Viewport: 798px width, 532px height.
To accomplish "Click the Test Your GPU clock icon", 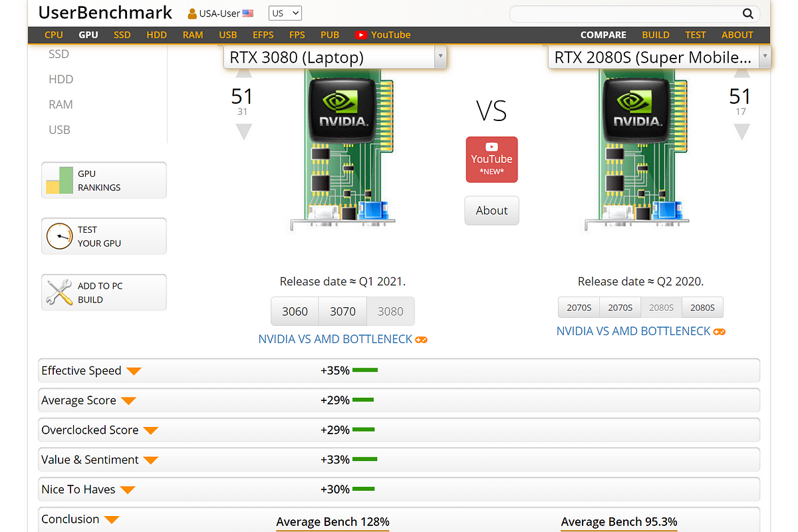I will click(x=59, y=236).
